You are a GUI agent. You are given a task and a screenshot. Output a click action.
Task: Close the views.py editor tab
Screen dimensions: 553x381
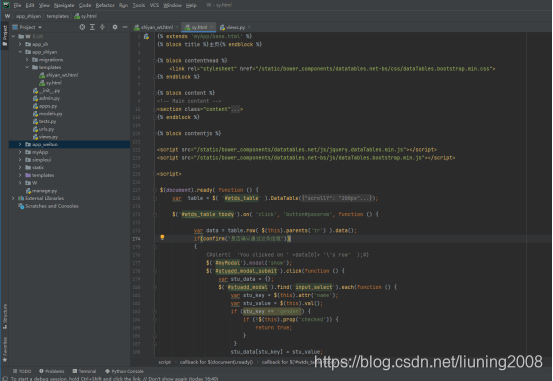249,27
